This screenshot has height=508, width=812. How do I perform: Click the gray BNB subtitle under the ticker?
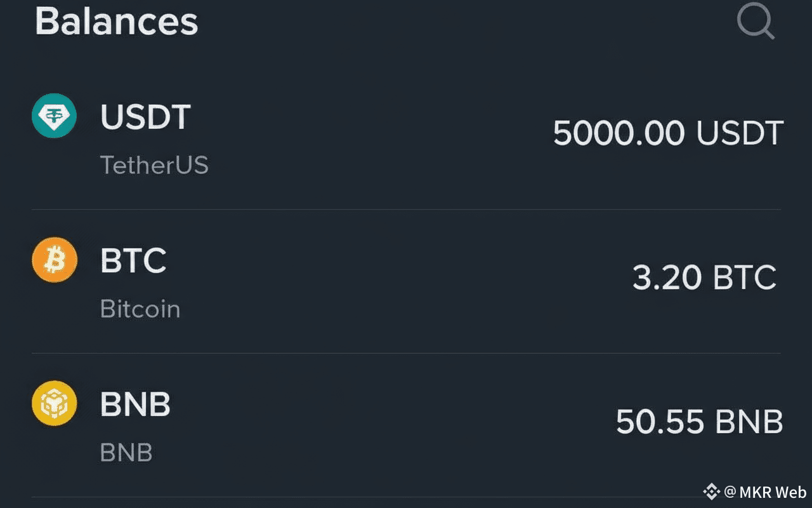tap(126, 453)
